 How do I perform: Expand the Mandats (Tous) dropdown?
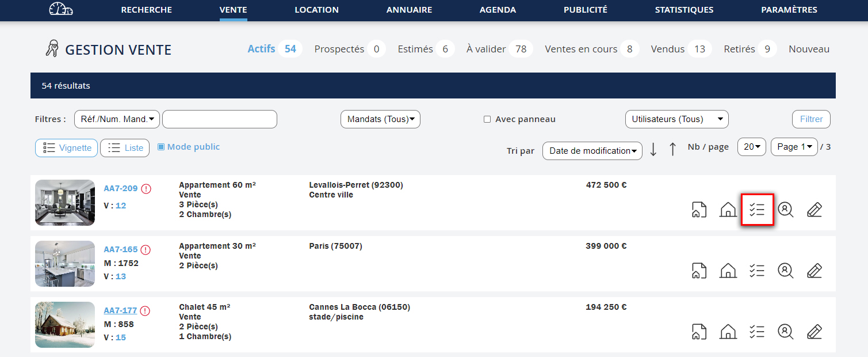(381, 119)
